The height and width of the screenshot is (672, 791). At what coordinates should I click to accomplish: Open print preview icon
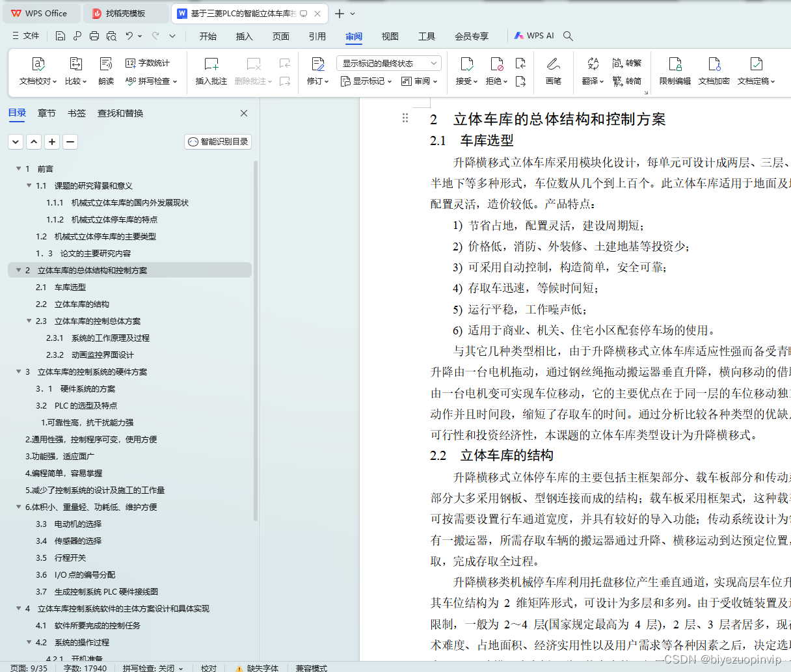tap(111, 36)
